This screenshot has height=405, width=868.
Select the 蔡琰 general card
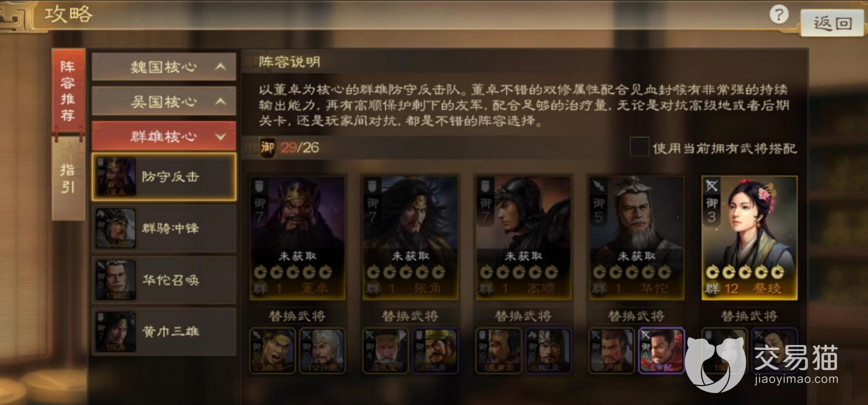[x=749, y=237]
